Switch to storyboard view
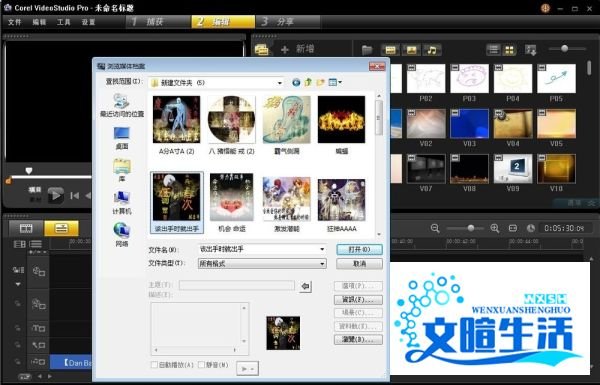600x385 pixels. tap(26, 228)
